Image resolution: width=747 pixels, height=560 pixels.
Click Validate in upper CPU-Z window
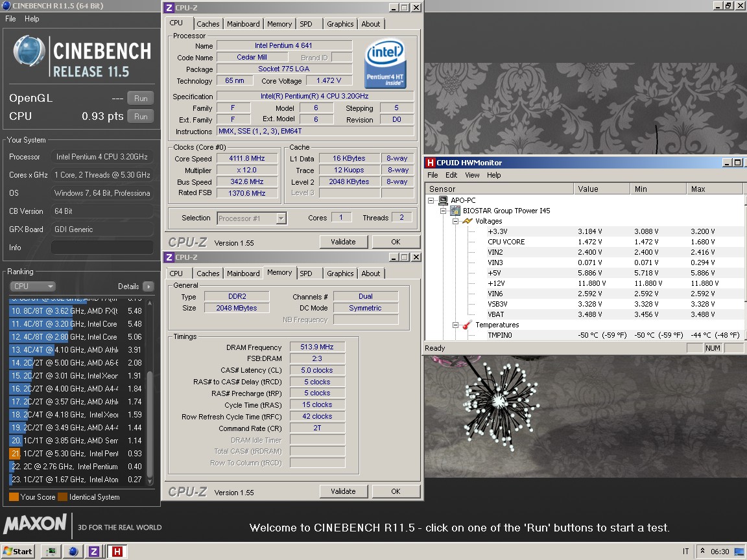pyautogui.click(x=343, y=241)
